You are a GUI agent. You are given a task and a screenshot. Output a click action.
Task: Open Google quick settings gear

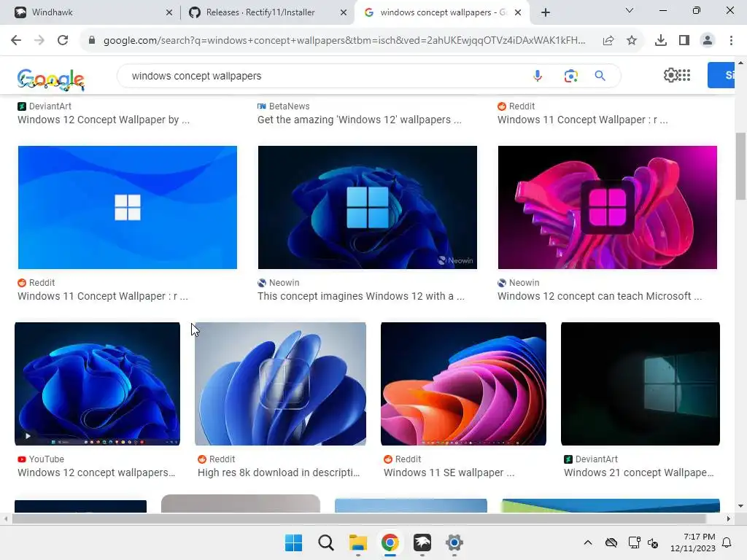coord(670,75)
